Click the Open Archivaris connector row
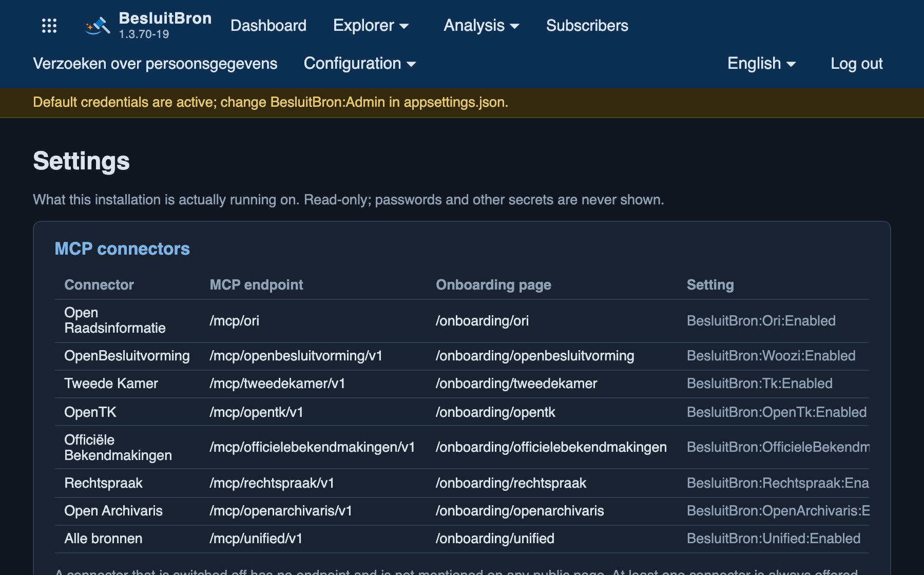The height and width of the screenshot is (575, 924). pyautogui.click(x=462, y=511)
